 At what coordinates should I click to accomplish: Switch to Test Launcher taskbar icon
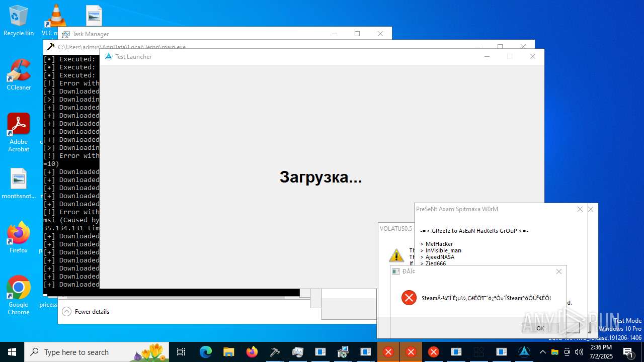524,352
